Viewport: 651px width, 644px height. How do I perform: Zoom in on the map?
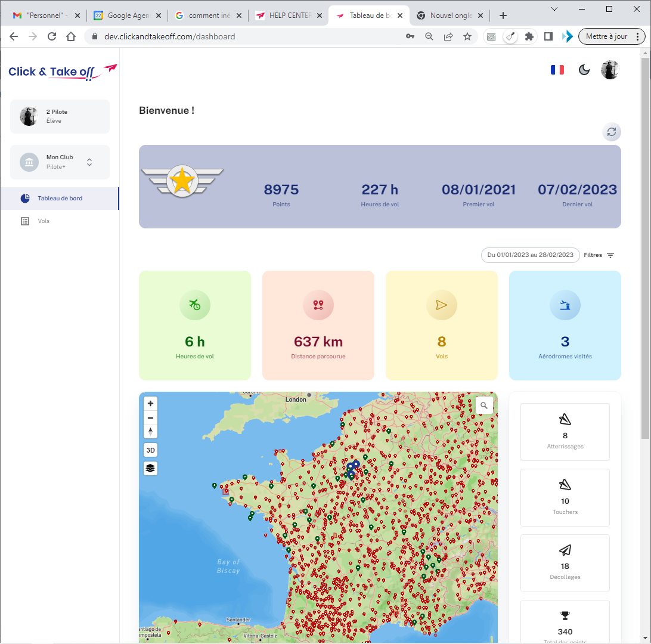(x=150, y=403)
